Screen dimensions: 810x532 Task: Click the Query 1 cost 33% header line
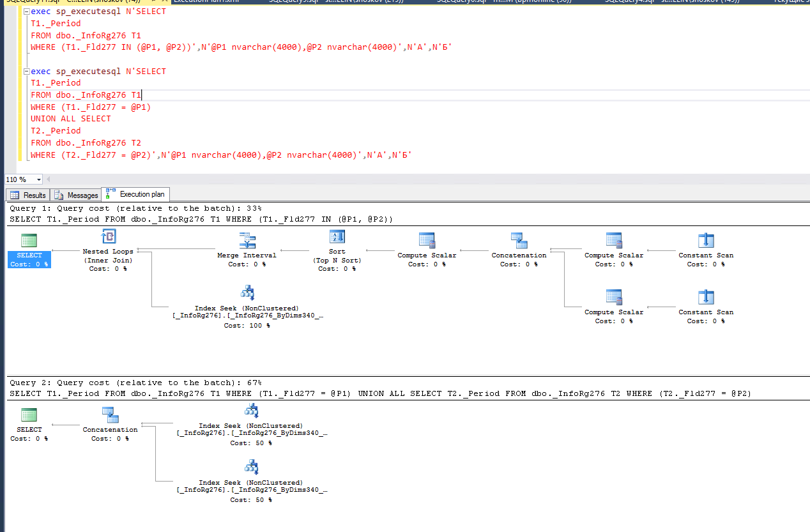(135, 208)
